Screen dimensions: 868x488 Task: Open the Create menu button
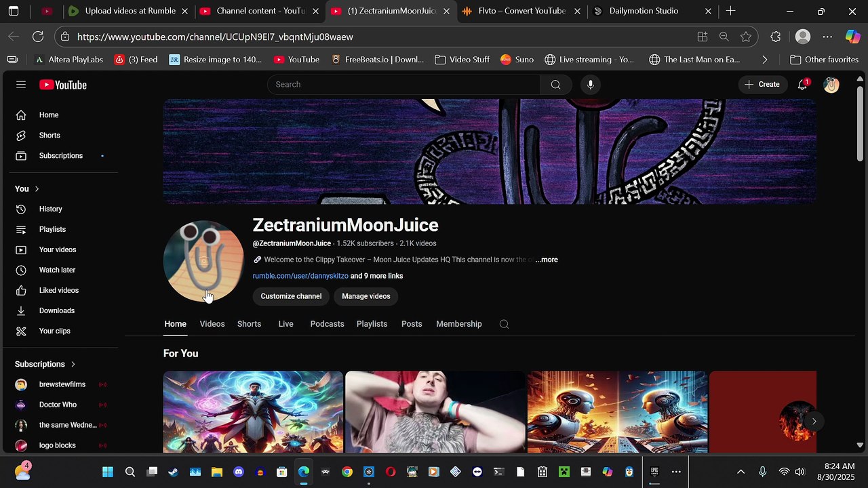762,85
